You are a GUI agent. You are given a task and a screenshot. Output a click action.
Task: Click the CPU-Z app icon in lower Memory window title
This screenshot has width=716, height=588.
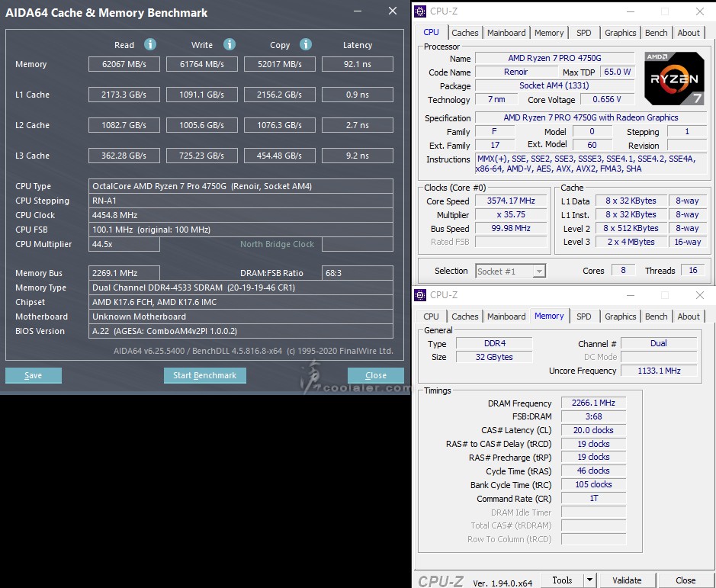coord(420,295)
